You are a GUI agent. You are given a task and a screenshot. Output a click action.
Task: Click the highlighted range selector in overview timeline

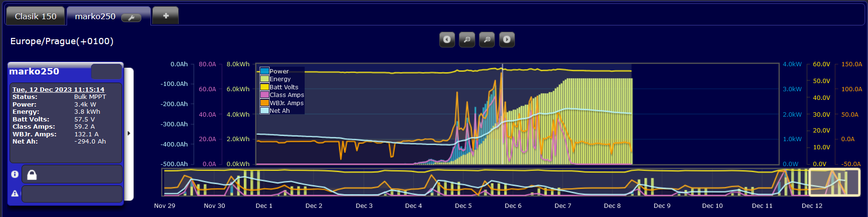pos(834,182)
